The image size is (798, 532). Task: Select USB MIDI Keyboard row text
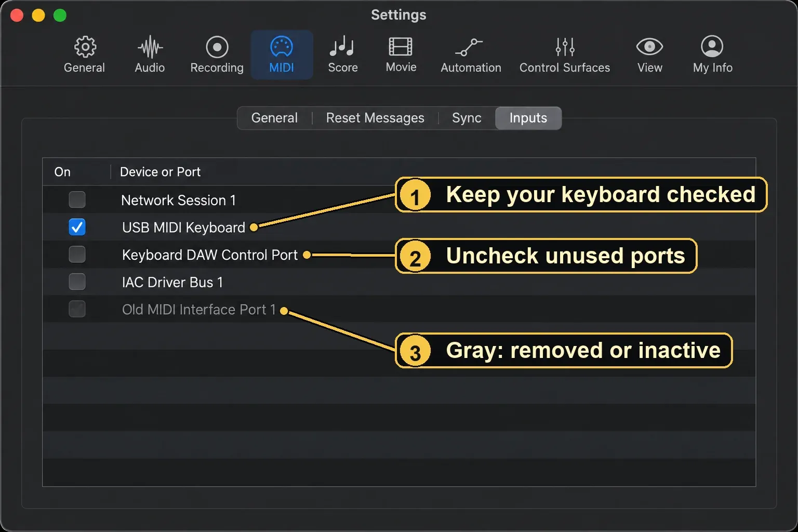183,228
